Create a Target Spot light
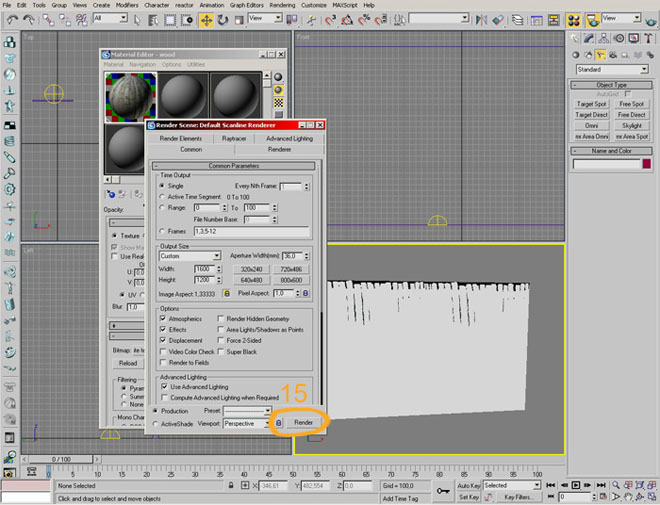This screenshot has height=505, width=660. pos(591,104)
